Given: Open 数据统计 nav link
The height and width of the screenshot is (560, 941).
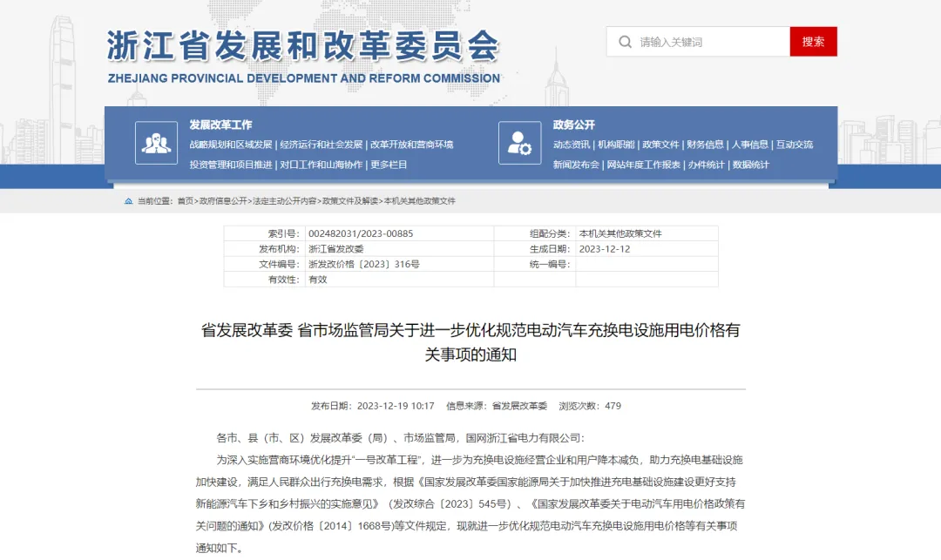Looking at the screenshot, I should point(751,165).
